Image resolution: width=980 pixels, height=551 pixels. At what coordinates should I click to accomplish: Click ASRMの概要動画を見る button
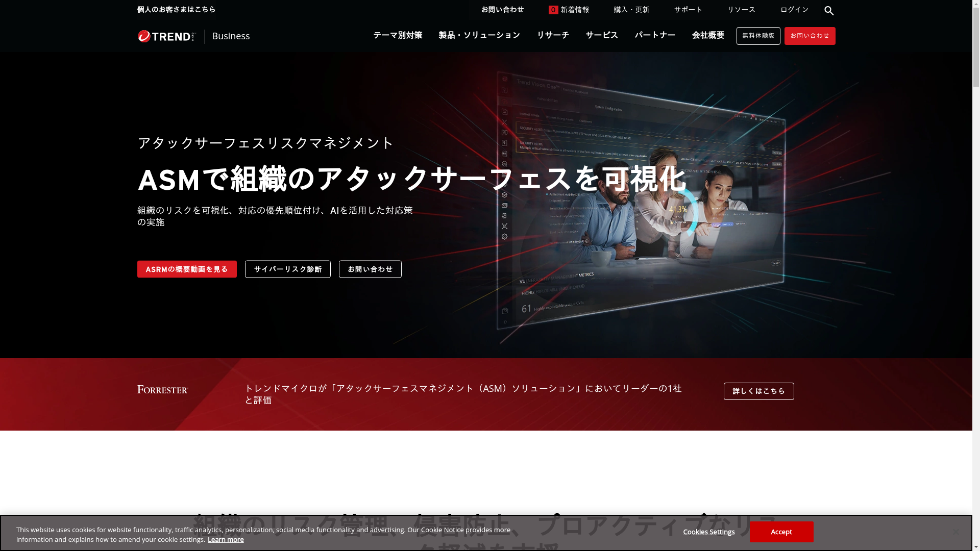[x=187, y=269]
